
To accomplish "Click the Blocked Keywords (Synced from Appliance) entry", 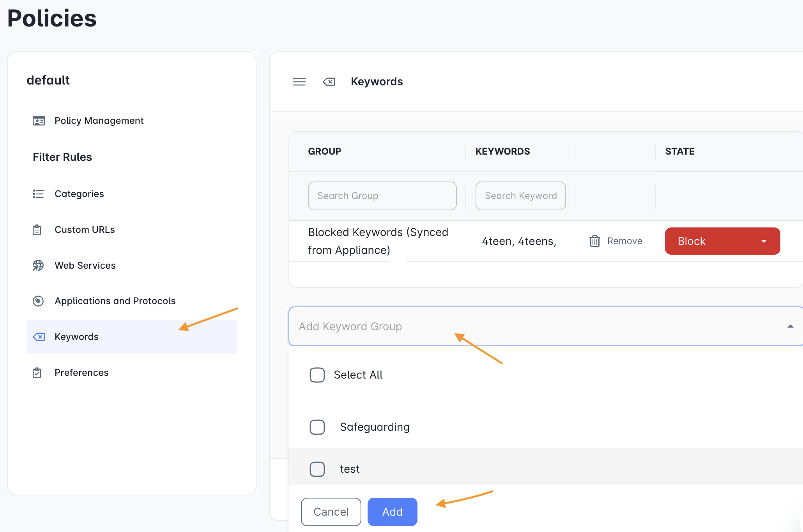I will [x=378, y=241].
